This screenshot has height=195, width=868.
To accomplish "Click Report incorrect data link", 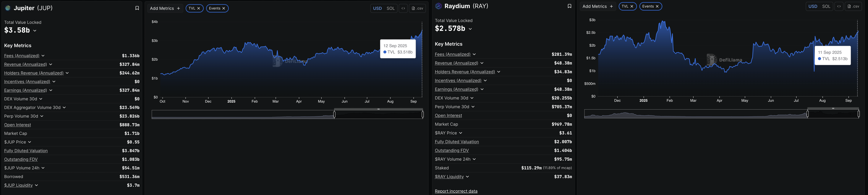I will pos(456,191).
